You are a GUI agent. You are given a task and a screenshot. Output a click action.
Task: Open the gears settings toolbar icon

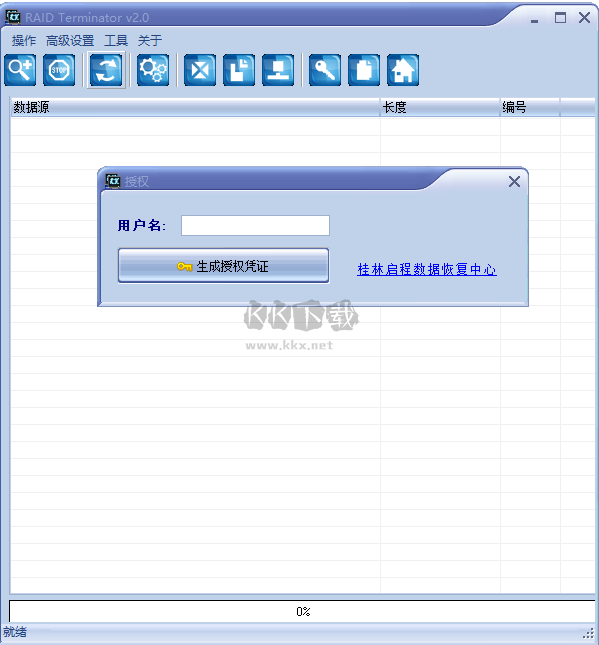pos(153,70)
